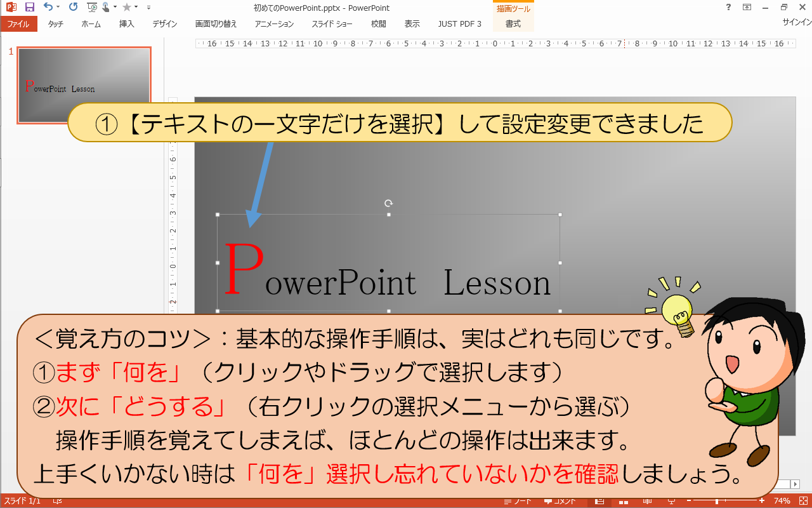Viewport: 812px width, 508px height.
Task: Open the Customize Quick Access Toolbar menu
Action: click(x=148, y=8)
